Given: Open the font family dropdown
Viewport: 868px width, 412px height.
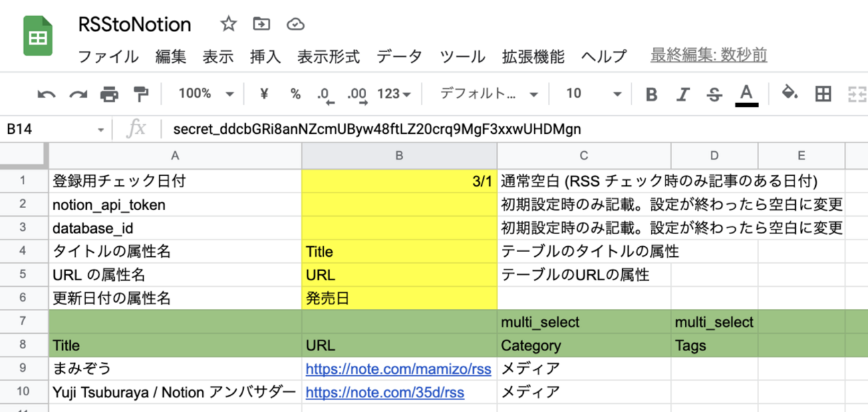Looking at the screenshot, I should pyautogui.click(x=488, y=94).
